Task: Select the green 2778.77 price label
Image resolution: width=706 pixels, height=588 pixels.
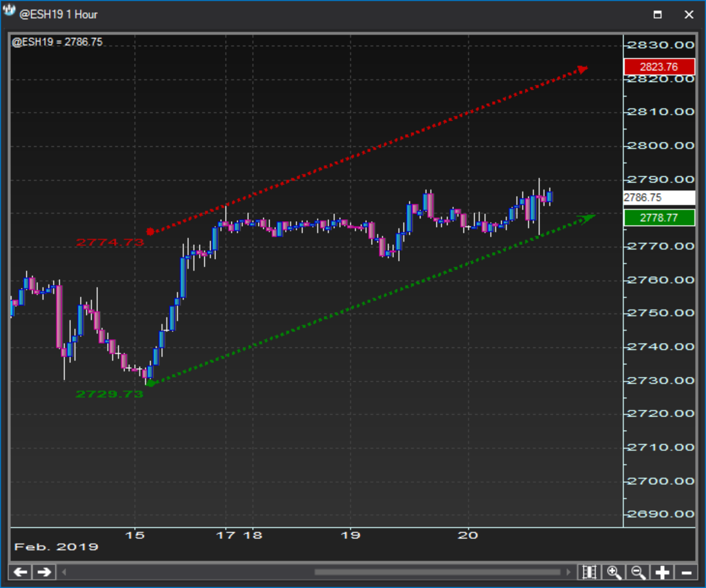Action: pos(659,218)
